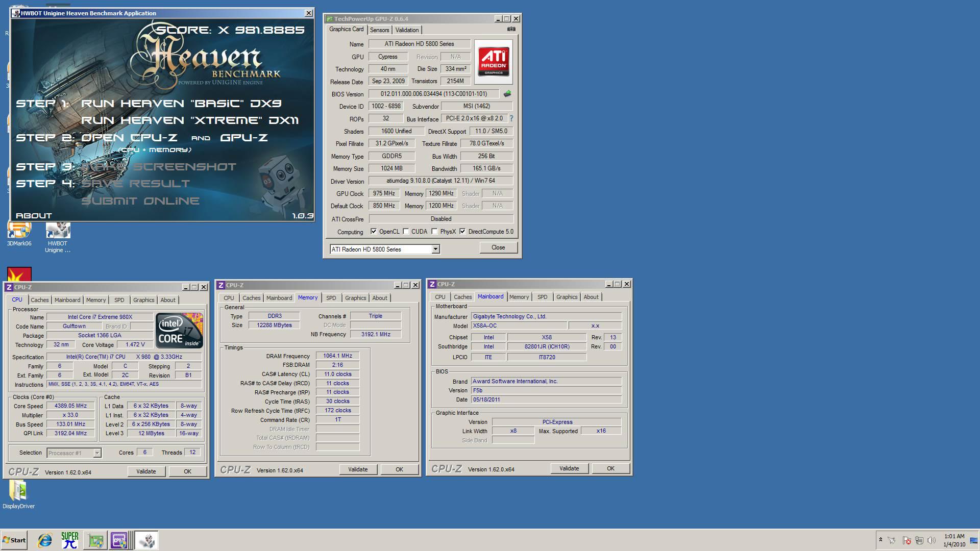Screen dimensions: 980x551
Task: Click the BIOS save chip icon in GPU-Z
Action: (x=507, y=94)
